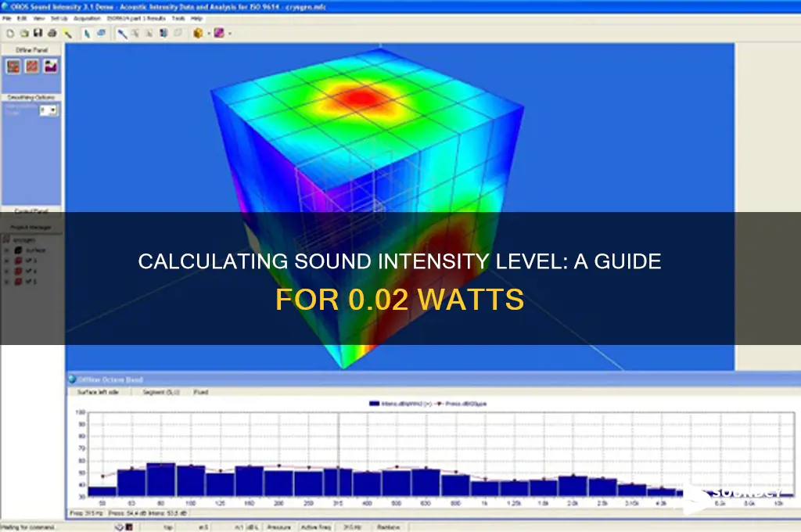Screen dimensions: 801x532
Task: Click the 1k Hz bar in chart
Action: 485,488
